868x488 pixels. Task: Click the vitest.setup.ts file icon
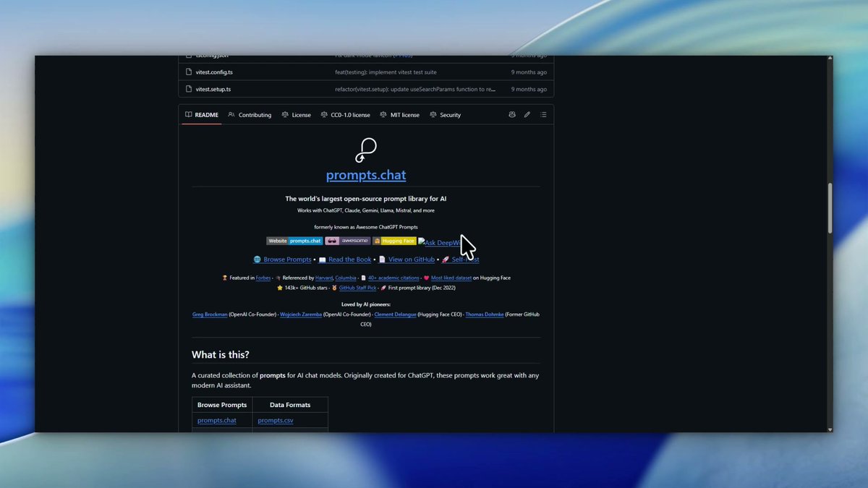pos(188,89)
